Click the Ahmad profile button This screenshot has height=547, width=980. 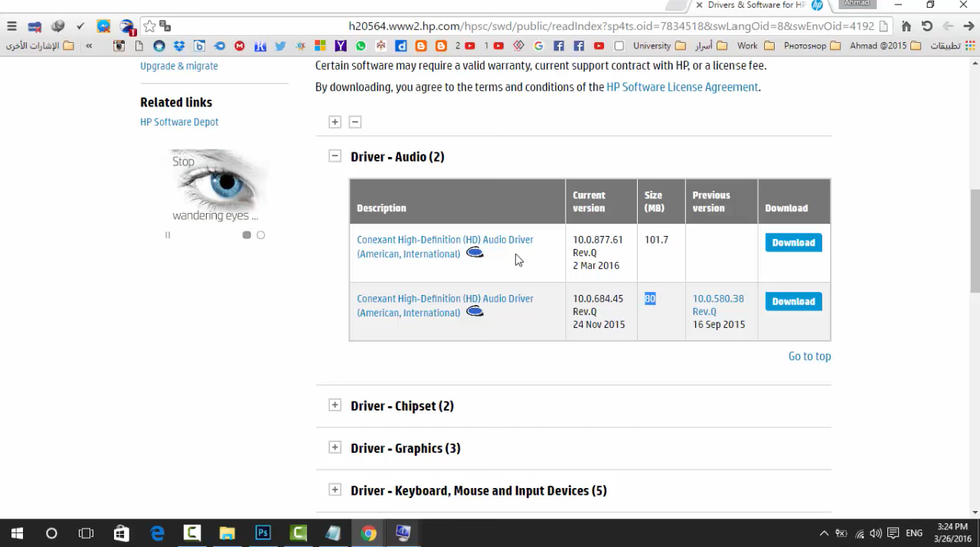pos(857,4)
